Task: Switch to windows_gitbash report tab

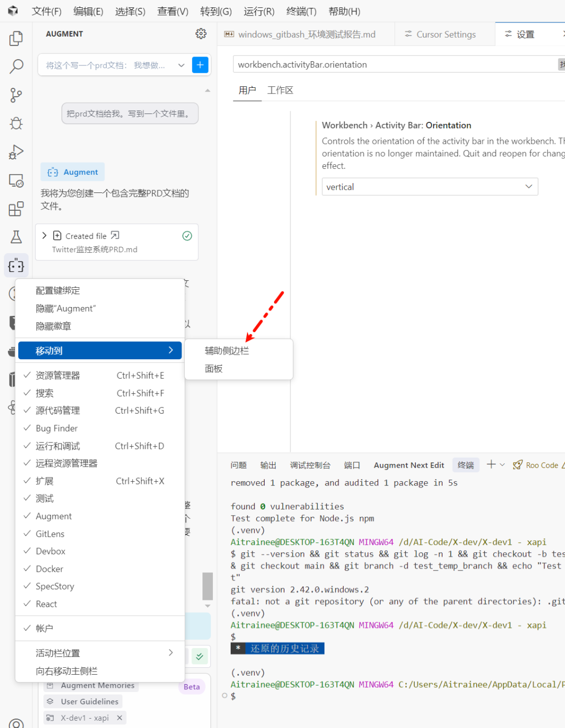Action: (x=306, y=34)
